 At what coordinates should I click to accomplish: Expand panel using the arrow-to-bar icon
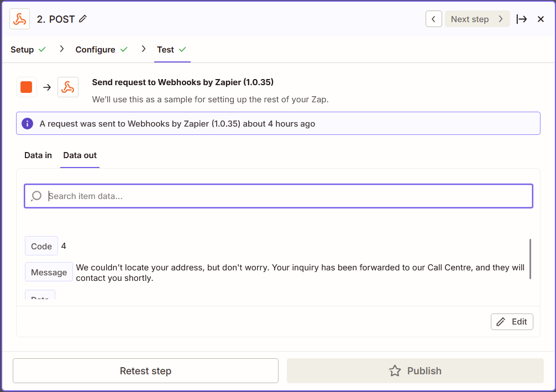(x=521, y=19)
